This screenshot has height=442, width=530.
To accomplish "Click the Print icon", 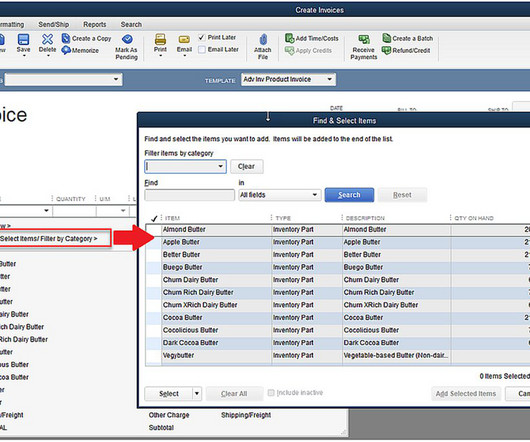I will point(160,39).
